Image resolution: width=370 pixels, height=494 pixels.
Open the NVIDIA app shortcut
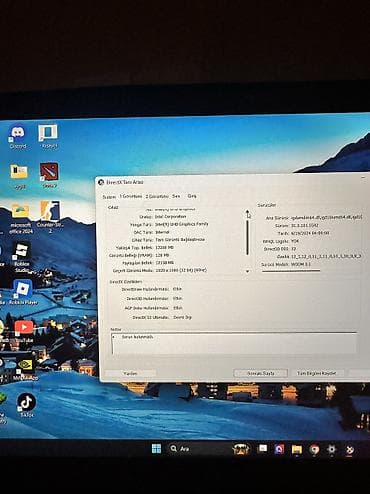(25, 368)
